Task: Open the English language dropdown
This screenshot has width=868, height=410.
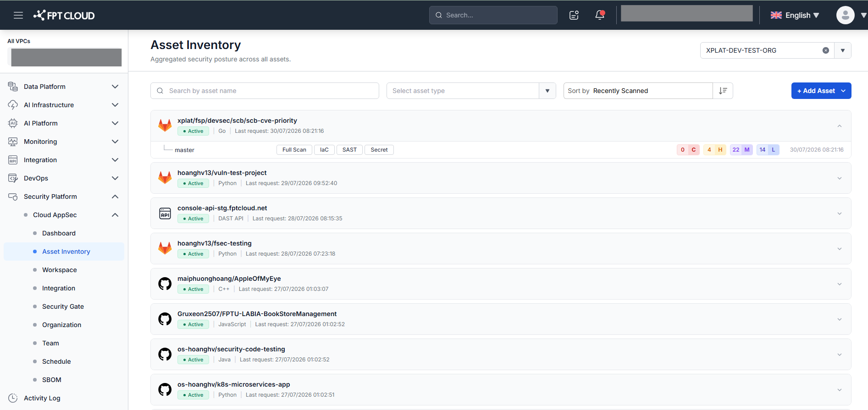Action: [x=795, y=15]
